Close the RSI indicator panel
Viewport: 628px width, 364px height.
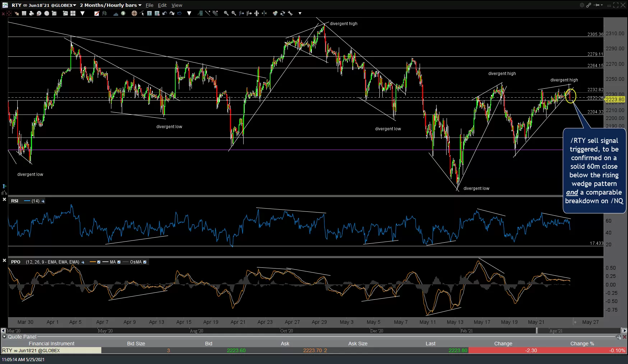[x=4, y=199]
